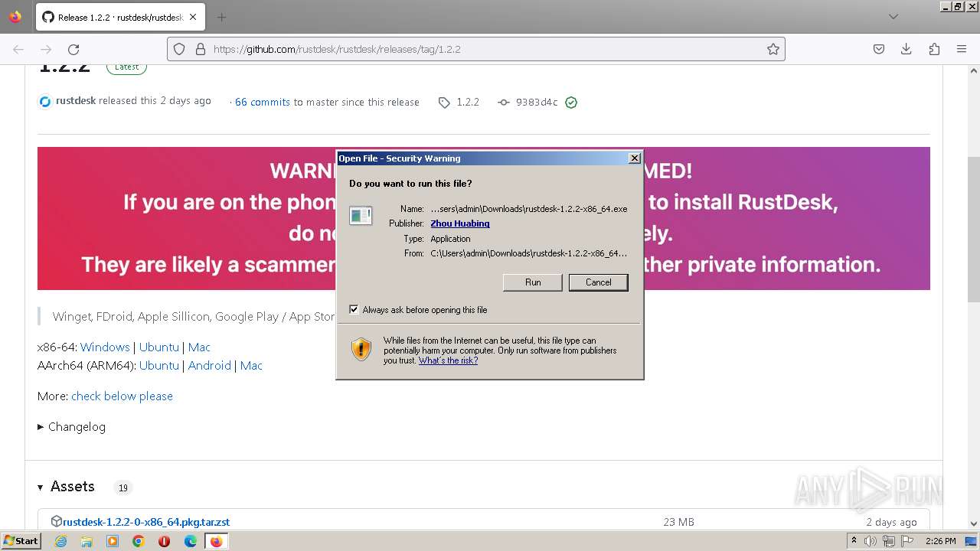Open the x86-64 Mac download link
980x551 pixels.
coord(199,347)
